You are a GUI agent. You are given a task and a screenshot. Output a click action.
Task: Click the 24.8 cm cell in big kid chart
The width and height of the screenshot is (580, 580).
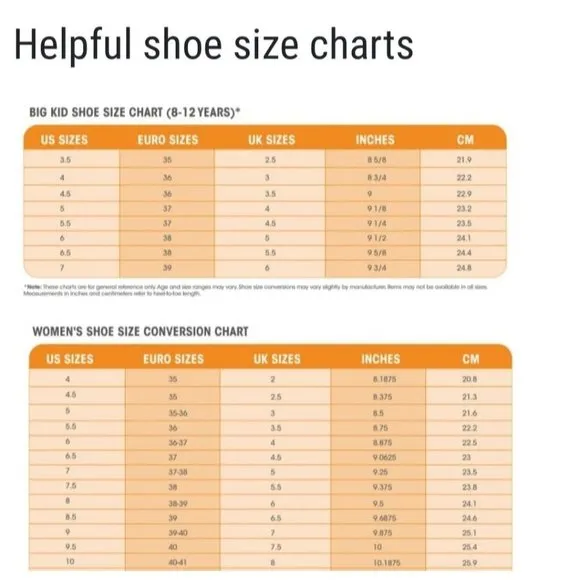(x=464, y=267)
